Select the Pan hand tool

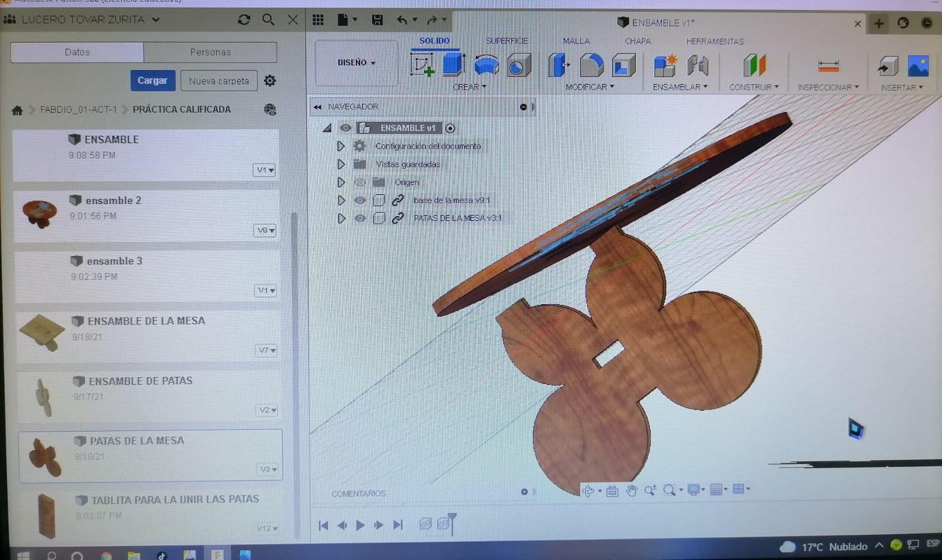tap(631, 491)
